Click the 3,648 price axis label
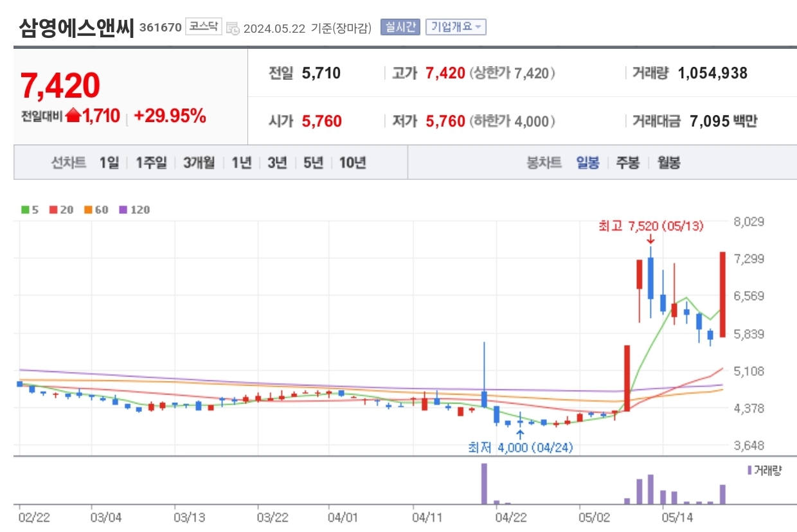797x532 pixels. [x=749, y=445]
